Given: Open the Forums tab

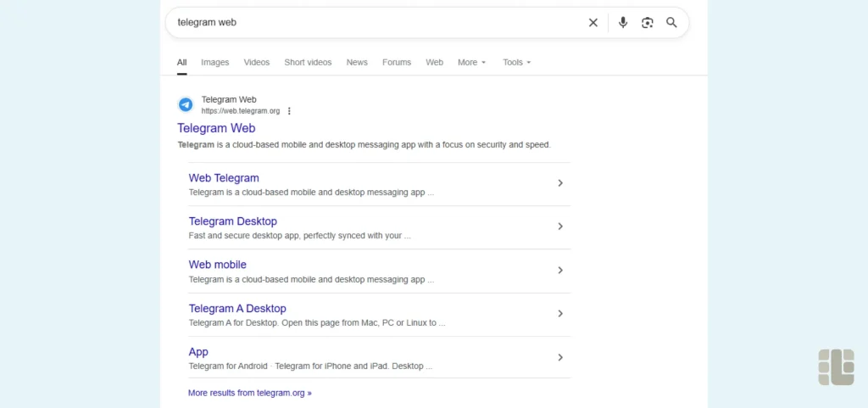Looking at the screenshot, I should [x=397, y=63].
